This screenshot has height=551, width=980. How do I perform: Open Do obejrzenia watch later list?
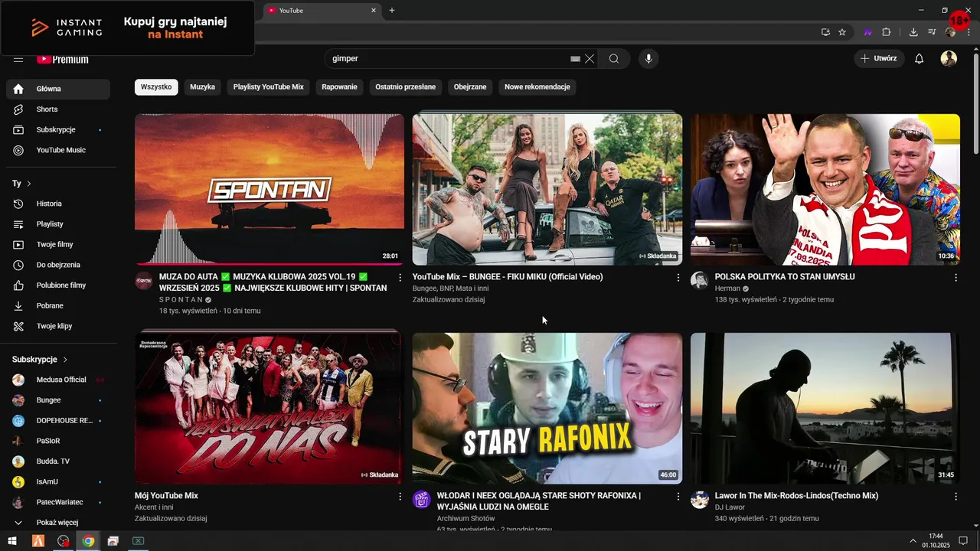click(58, 265)
